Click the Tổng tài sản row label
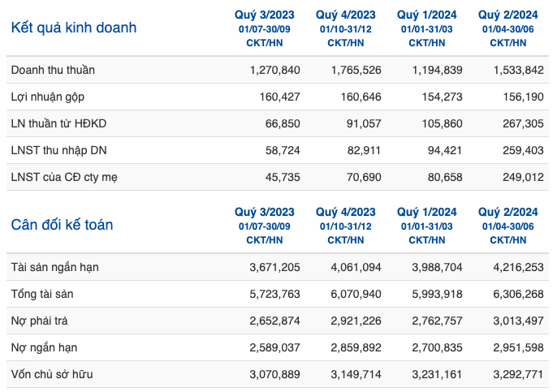This screenshot has width=553, height=392. pos(42,294)
